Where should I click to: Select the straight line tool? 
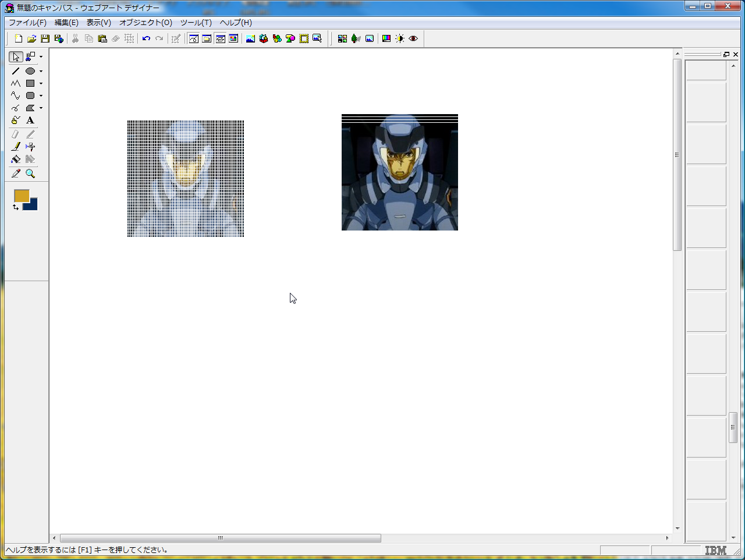click(x=16, y=71)
